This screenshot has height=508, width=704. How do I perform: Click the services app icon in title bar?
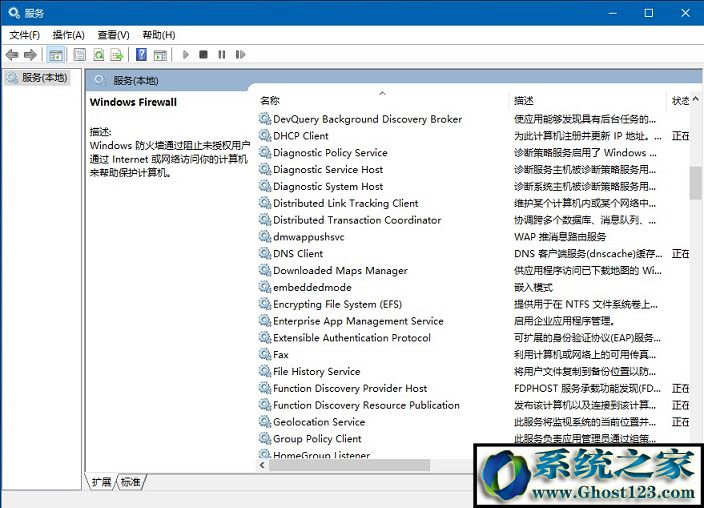14,13
